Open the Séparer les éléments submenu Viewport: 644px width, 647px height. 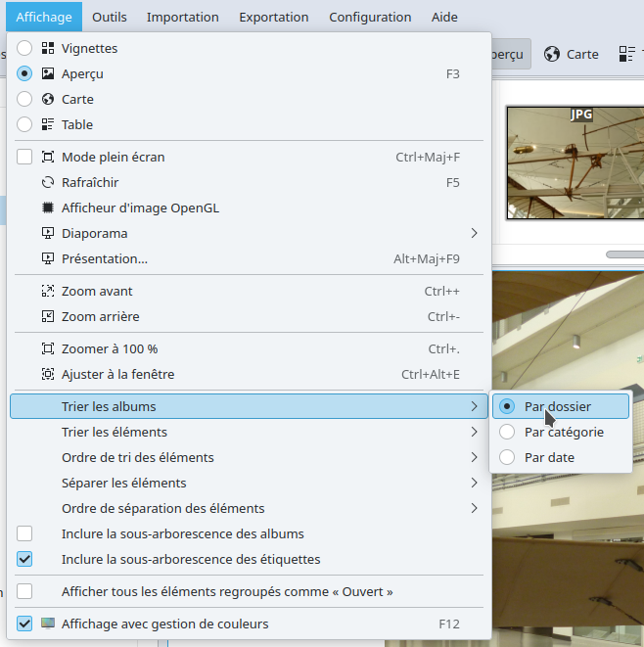point(474,483)
